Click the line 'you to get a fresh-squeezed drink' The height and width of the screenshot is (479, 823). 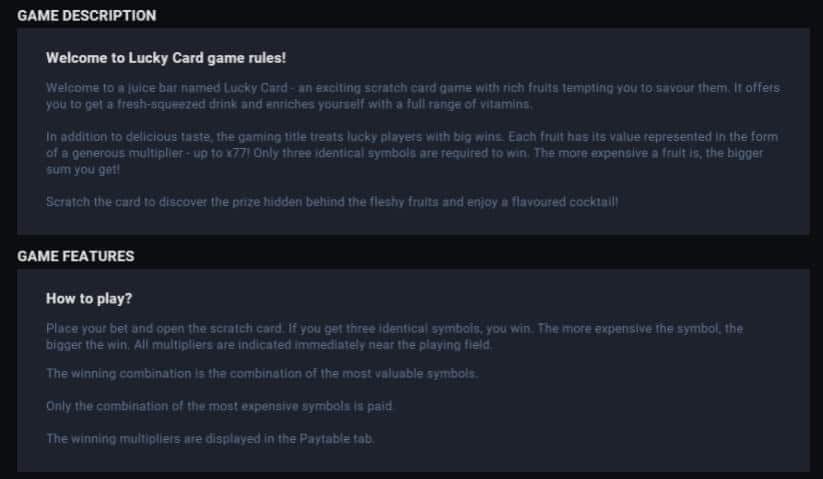pyautogui.click(x=289, y=104)
